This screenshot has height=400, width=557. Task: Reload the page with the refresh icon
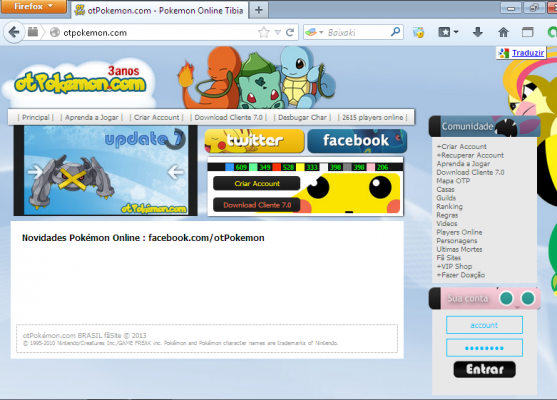(x=290, y=33)
